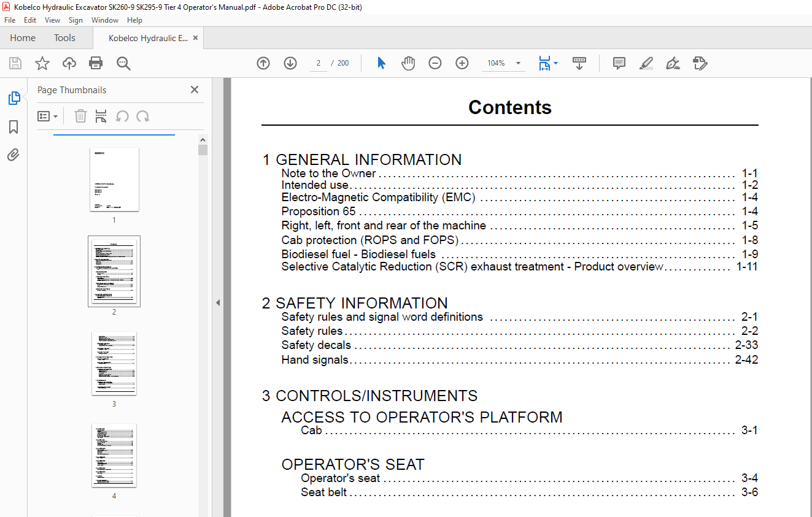Delete selected page using trash icon

(80, 116)
